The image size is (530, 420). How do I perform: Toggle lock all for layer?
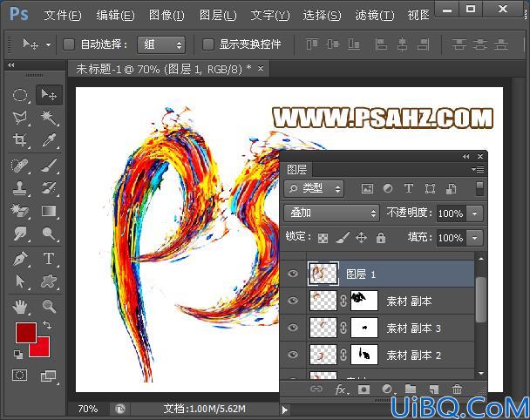381,238
